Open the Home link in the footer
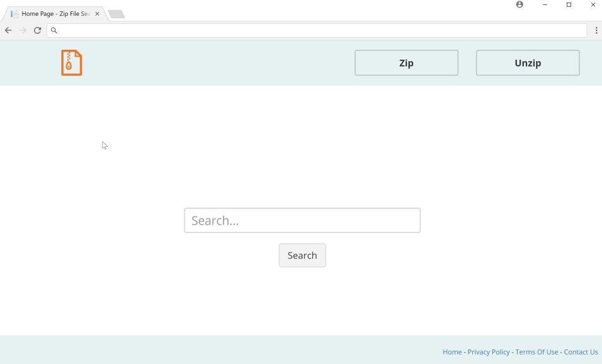Viewport: 602px width, 364px height. (452, 351)
